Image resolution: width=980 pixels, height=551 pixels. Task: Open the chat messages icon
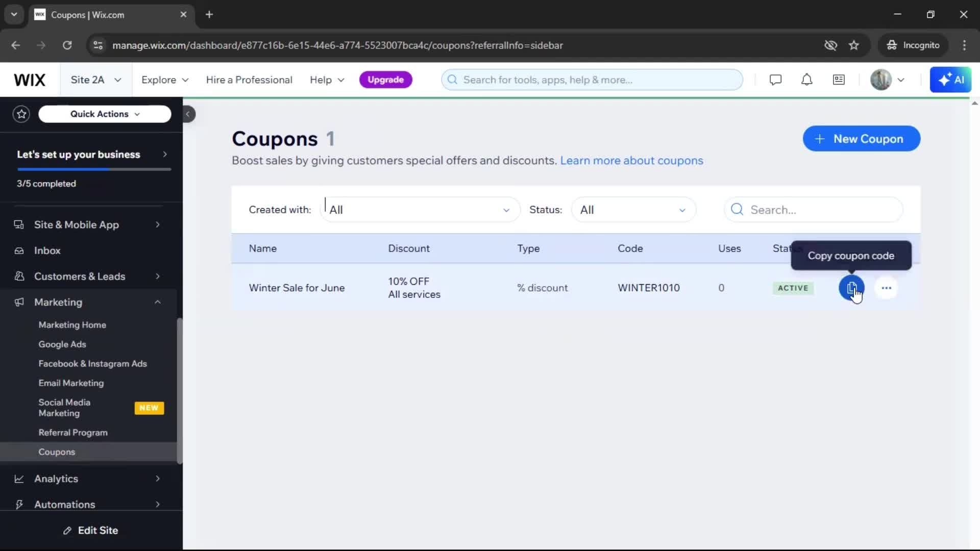pyautogui.click(x=775, y=80)
